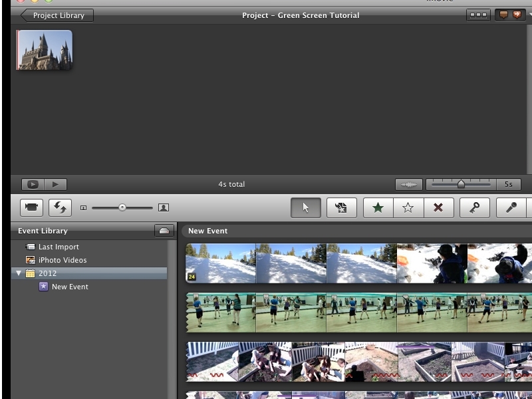Collapse the 2012 disclosure triangle
Image resolution: width=532 pixels, height=399 pixels.
coord(19,273)
